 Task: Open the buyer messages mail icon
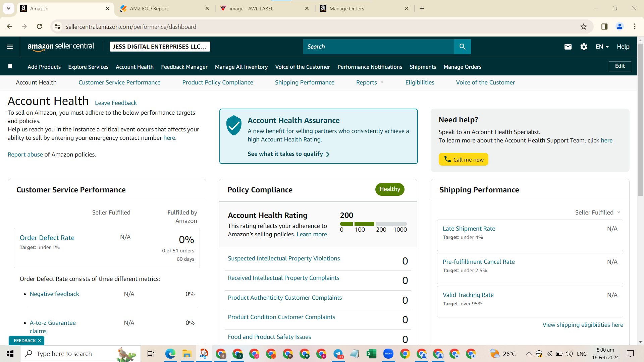click(568, 47)
